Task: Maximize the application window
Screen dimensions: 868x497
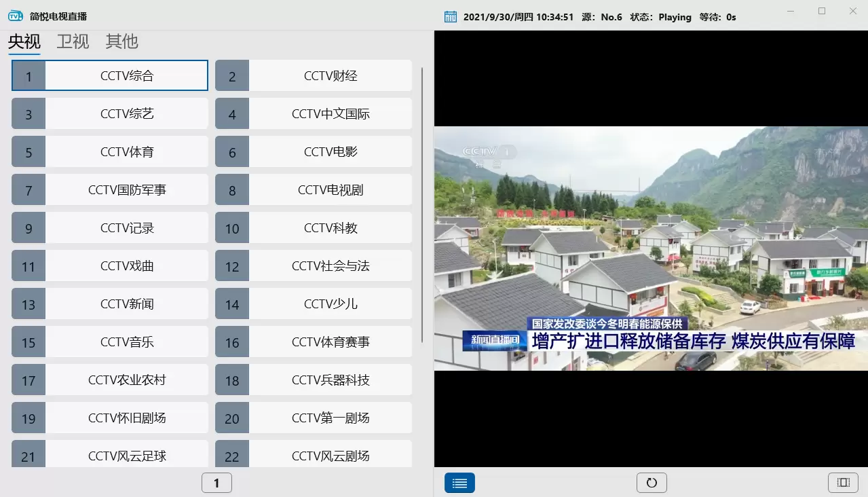Action: (822, 11)
